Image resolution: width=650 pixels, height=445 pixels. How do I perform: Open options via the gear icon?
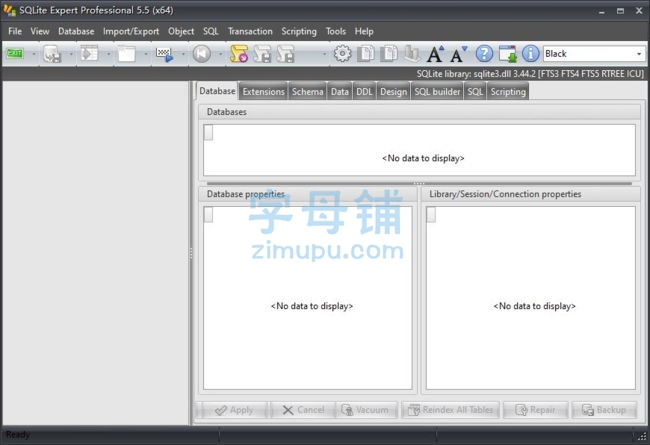click(x=342, y=54)
